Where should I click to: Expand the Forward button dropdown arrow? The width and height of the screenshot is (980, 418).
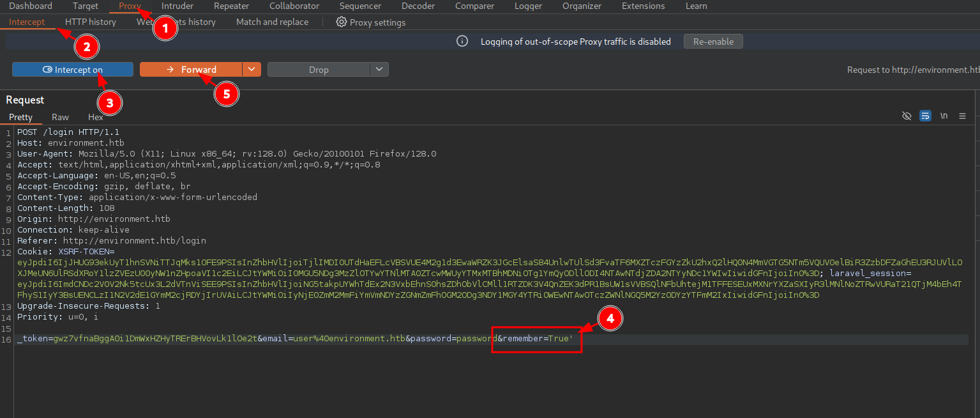point(252,70)
